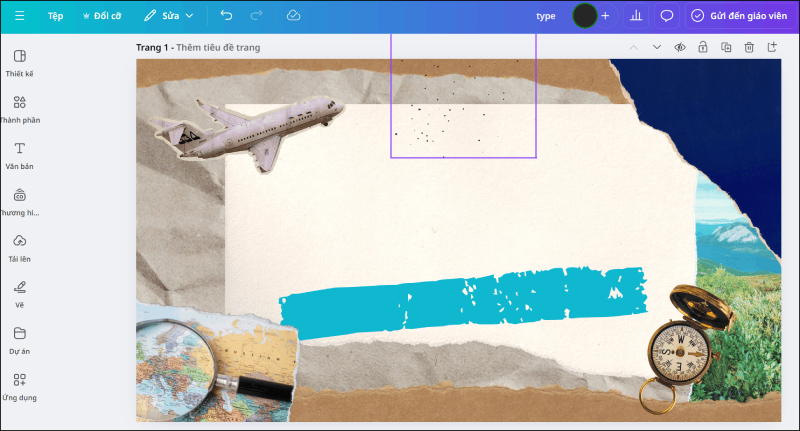Expand the Sửa editing mode dropdown
Screen dimensions: 800x431
[x=168, y=16]
